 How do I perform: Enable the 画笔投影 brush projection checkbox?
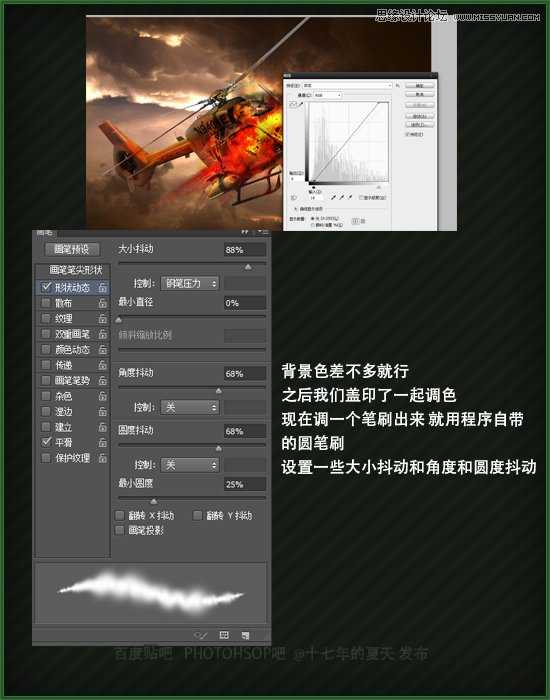pyautogui.click(x=120, y=530)
